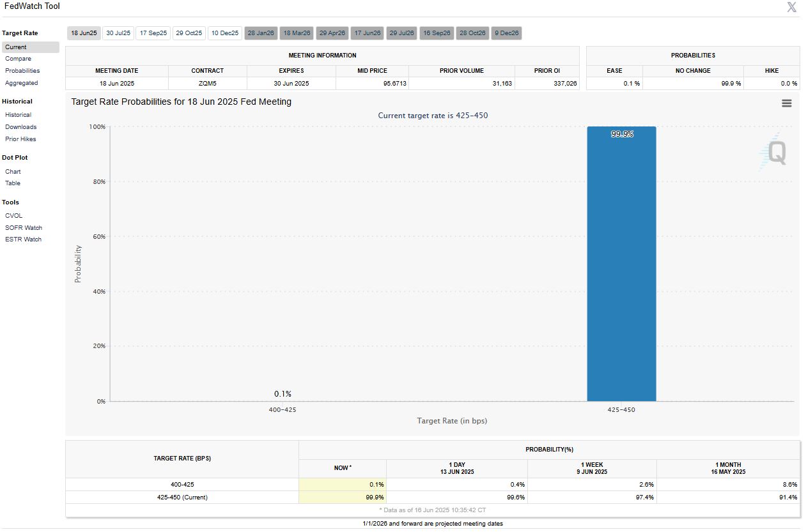
Task: Open the 28 Oct26 meeting tab
Action: 472,33
